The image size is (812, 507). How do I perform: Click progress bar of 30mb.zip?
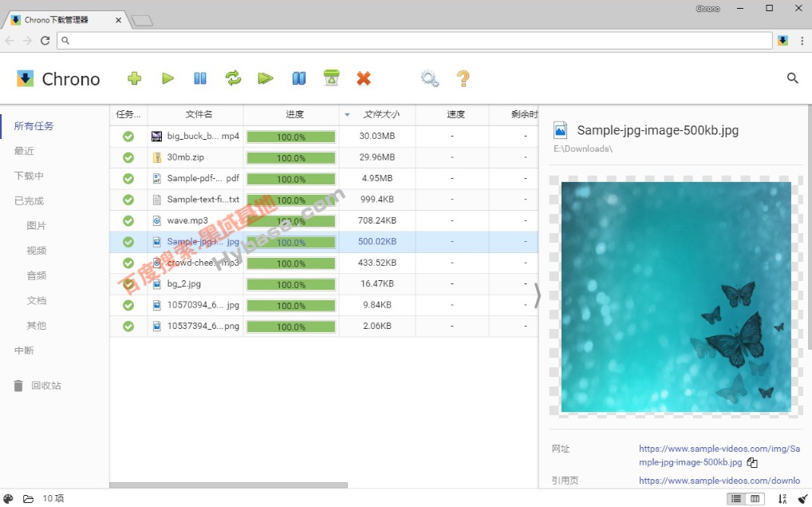coord(291,158)
